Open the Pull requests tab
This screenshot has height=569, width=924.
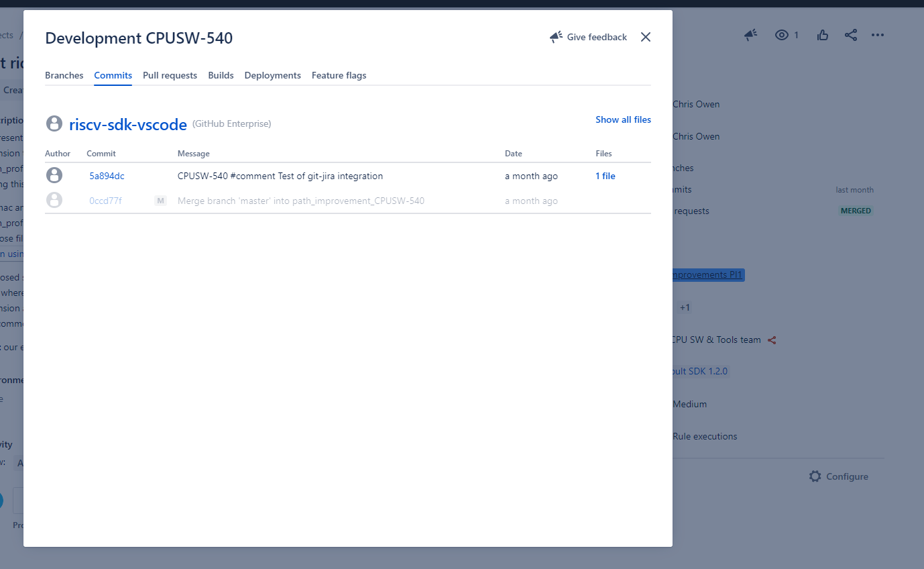170,75
